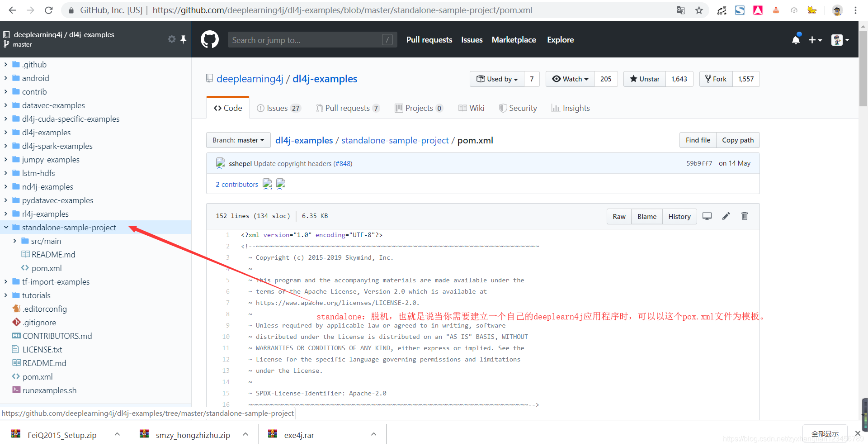Open the Chrome three-dot menu
Viewport: 868px width, 447px height.
855,10
